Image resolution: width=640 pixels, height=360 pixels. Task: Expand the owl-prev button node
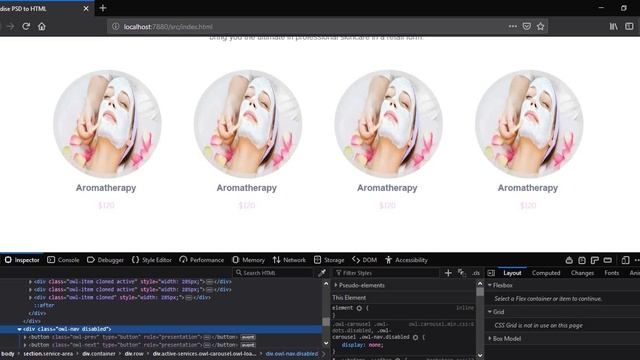[x=25, y=337]
